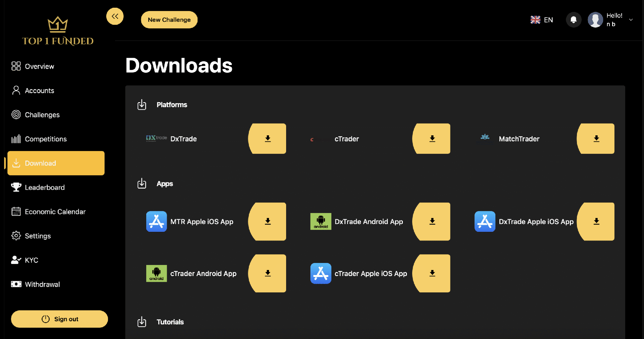
Task: Open Withdrawal in the sidebar
Action: 56,284
